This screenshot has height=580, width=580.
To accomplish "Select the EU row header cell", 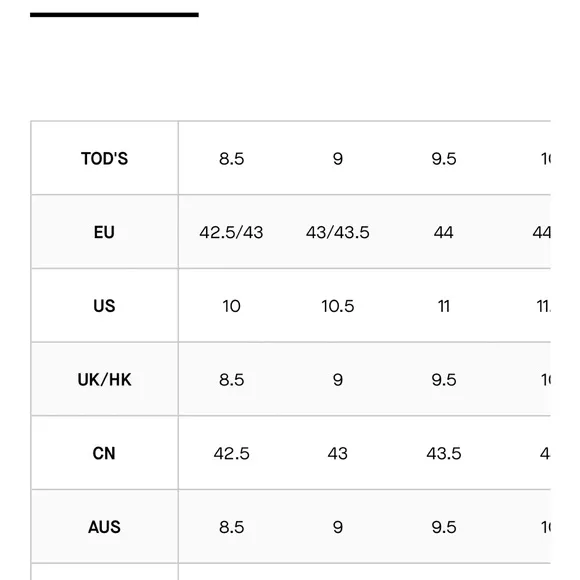I will click(104, 232).
